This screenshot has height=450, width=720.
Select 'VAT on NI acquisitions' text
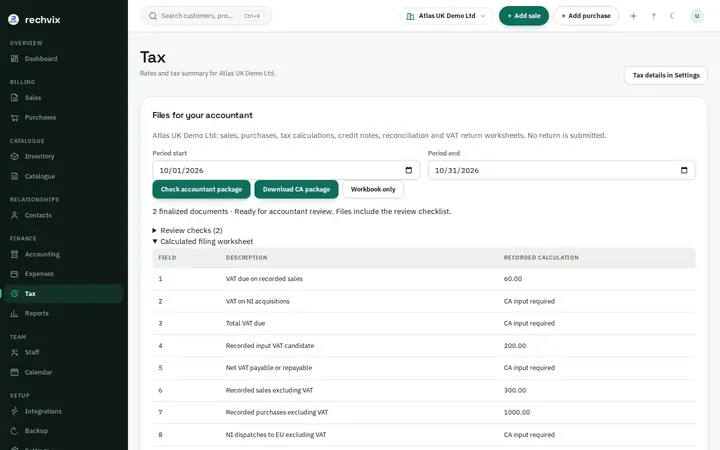coord(258,302)
